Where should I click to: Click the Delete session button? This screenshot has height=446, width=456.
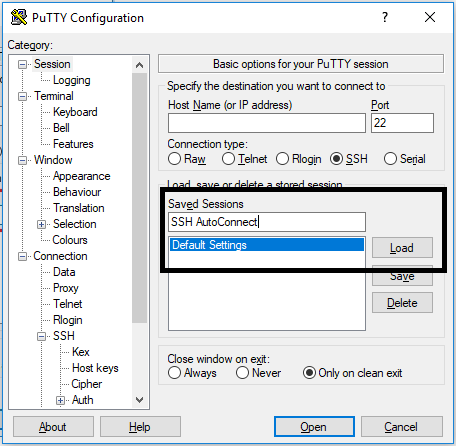click(x=402, y=303)
